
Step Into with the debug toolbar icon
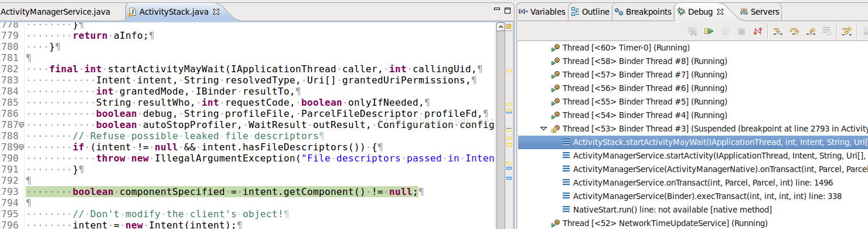[778, 31]
